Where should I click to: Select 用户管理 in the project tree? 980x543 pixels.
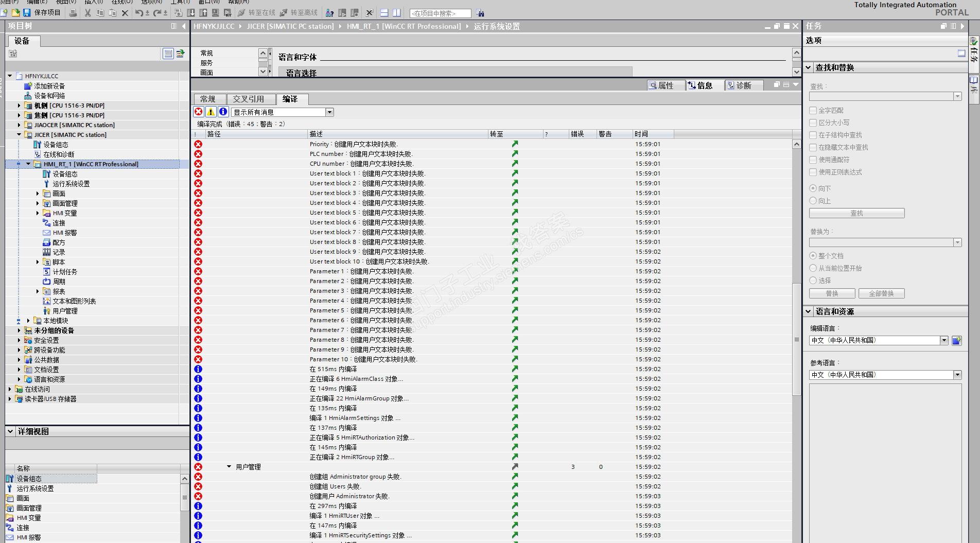pos(65,311)
